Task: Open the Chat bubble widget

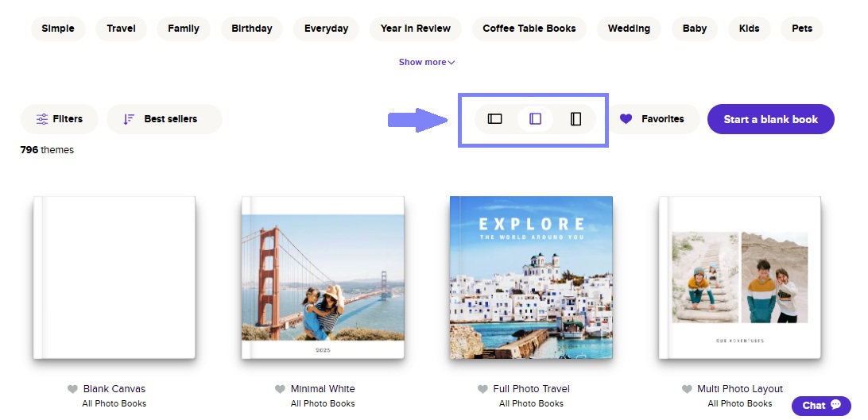Action: point(821,406)
